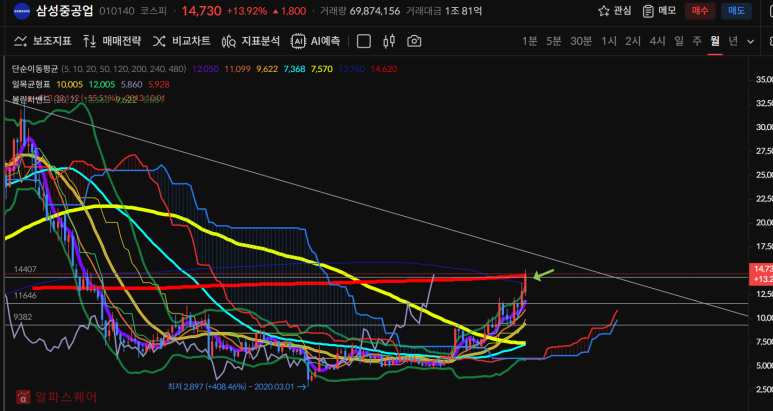Open 매매전략 trading strategy
The image size is (773, 411).
coord(111,41)
